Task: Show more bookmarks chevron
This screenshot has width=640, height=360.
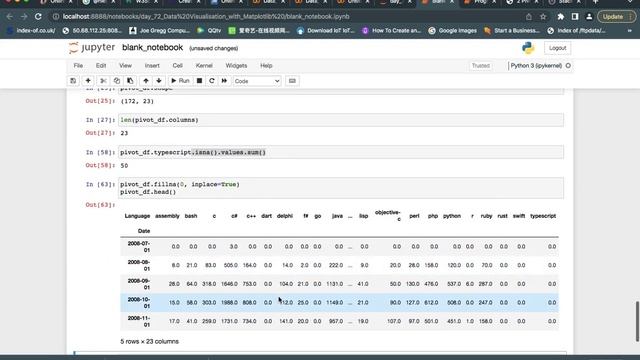Action: (630, 31)
